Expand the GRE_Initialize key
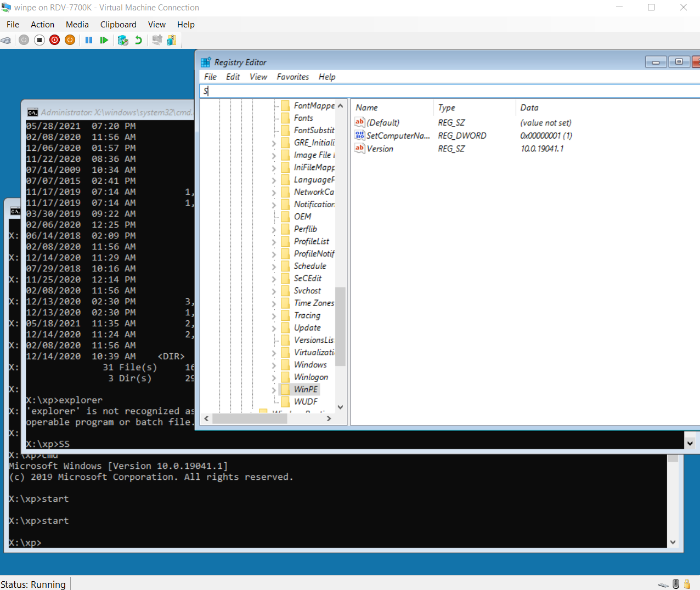The image size is (700, 590). 274,143
